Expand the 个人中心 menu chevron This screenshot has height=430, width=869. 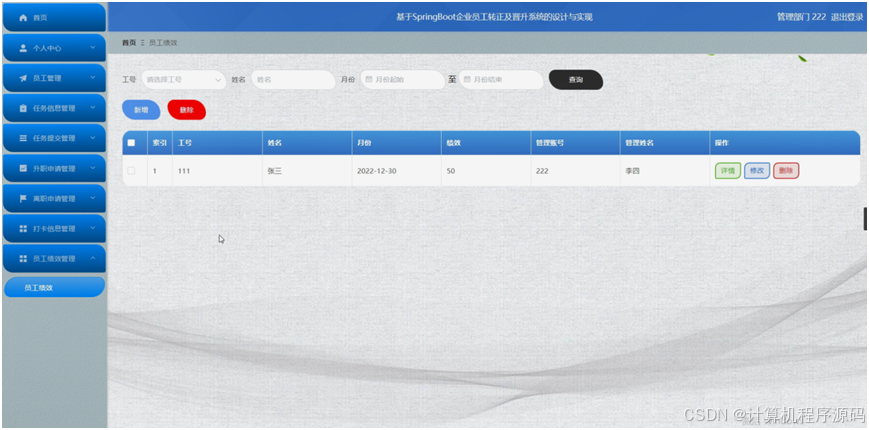click(93, 48)
